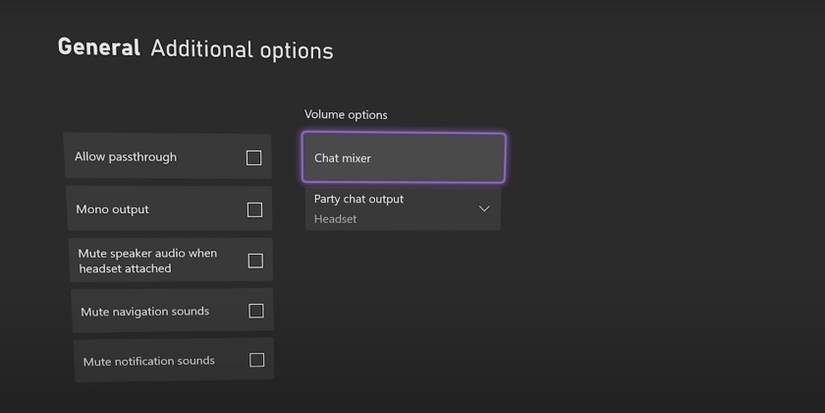Check the mute speaker audio when headset attached box
Image resolution: width=825 pixels, height=413 pixels.
pyautogui.click(x=256, y=261)
